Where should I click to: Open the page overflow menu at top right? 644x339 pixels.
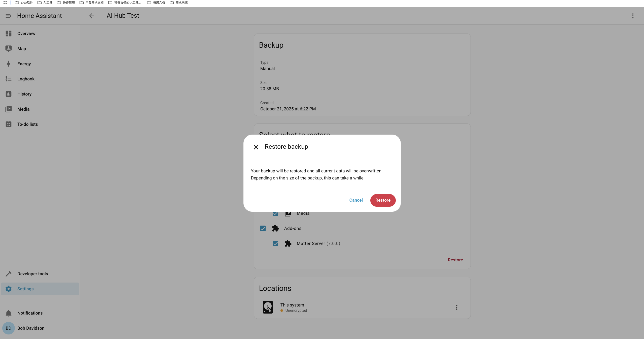point(633,16)
